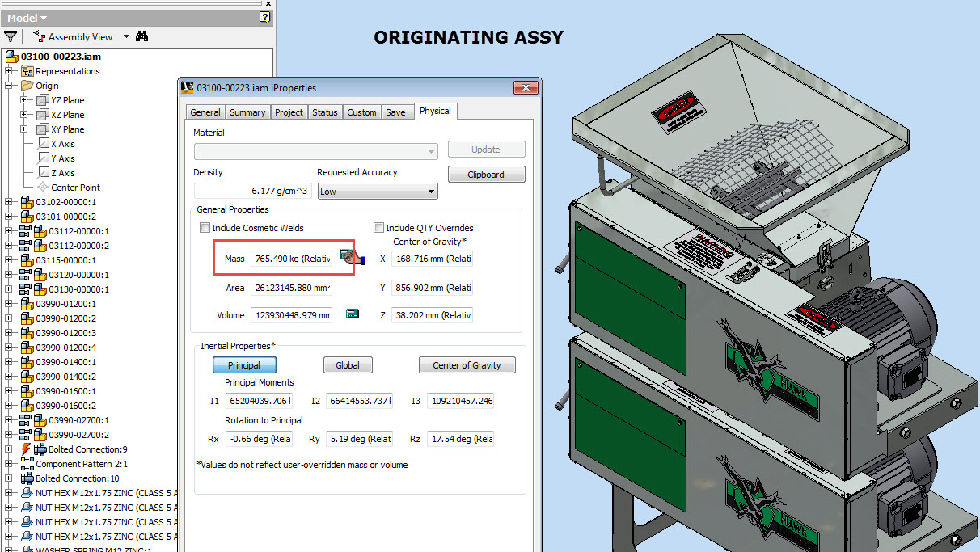Click the Bolted Connection:9 lightning icon
This screenshot has height=552, width=980.
pos(27,449)
